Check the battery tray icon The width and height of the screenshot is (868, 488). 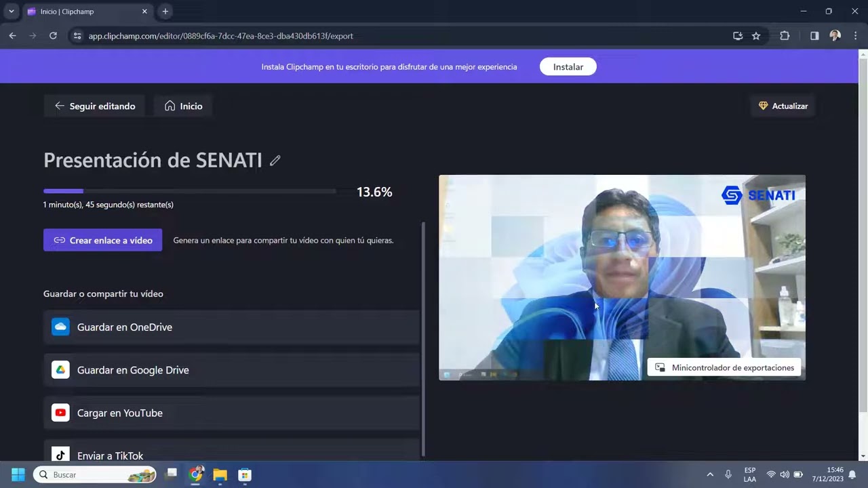(x=798, y=474)
